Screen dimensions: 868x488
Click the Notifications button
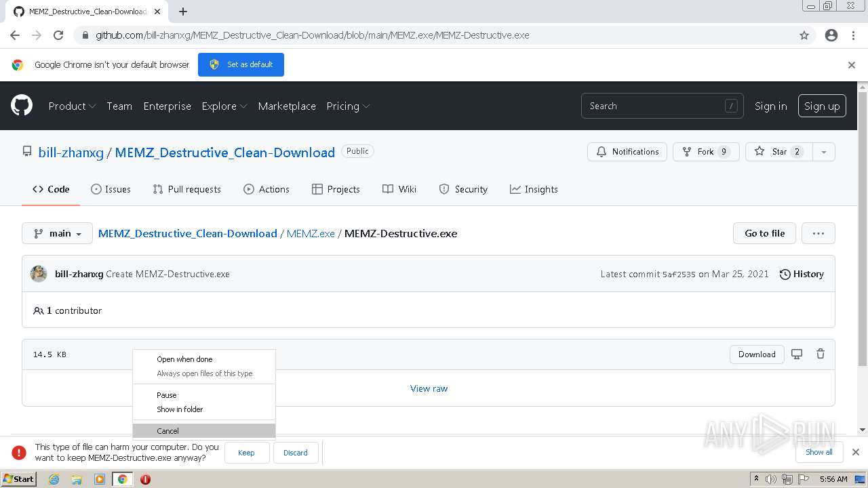(x=627, y=152)
